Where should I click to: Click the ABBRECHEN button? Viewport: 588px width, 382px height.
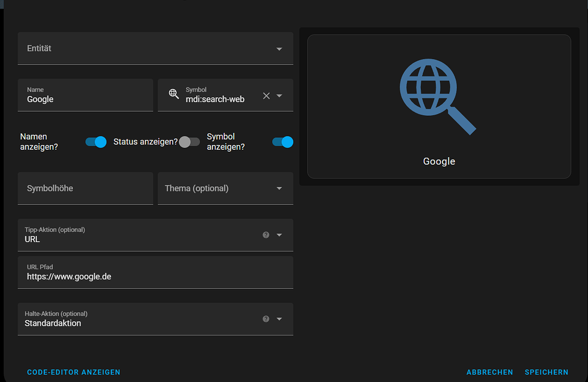(x=489, y=372)
